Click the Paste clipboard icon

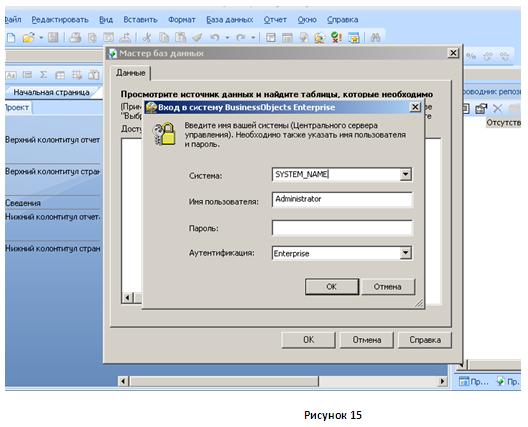(x=181, y=37)
